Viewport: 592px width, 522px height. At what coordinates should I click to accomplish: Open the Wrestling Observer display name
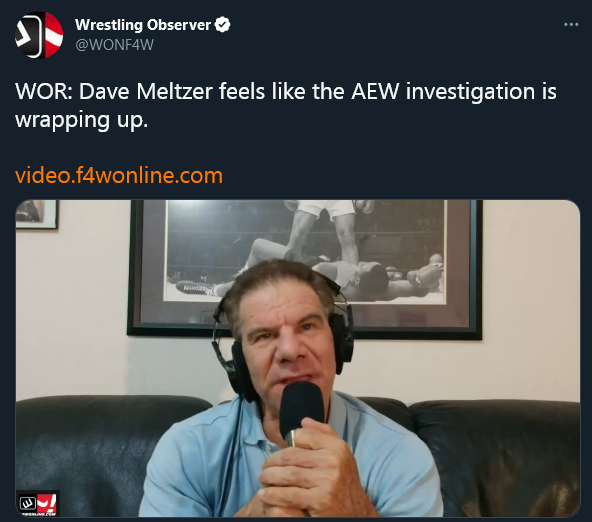[x=143, y=25]
